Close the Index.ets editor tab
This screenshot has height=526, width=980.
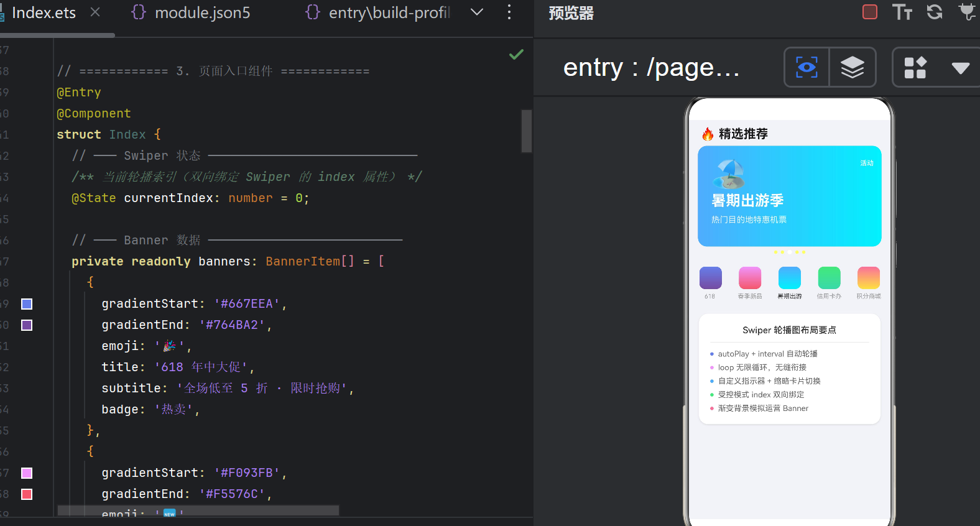(x=95, y=12)
